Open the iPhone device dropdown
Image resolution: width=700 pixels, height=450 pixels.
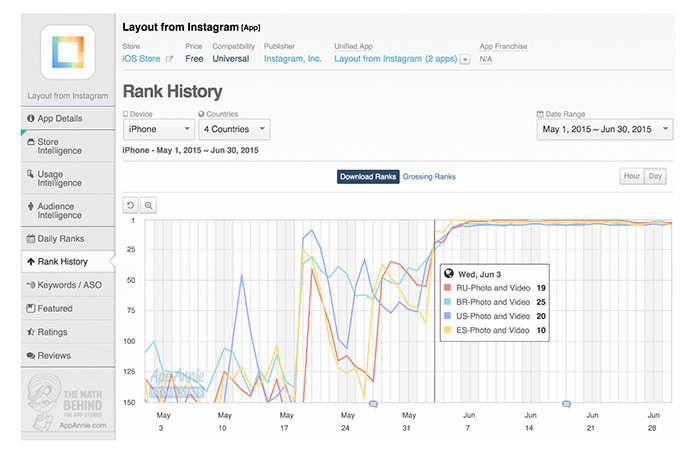159,129
